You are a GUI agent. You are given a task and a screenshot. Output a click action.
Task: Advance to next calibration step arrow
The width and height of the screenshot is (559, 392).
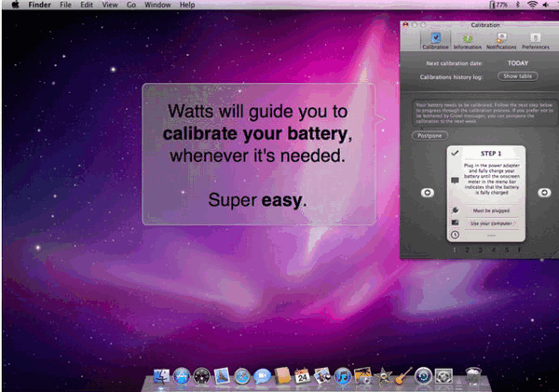544,193
